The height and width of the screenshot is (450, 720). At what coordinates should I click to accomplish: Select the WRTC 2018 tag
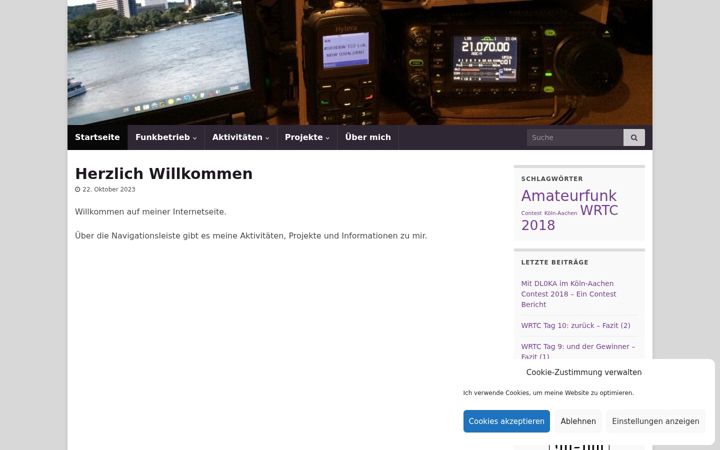569,218
